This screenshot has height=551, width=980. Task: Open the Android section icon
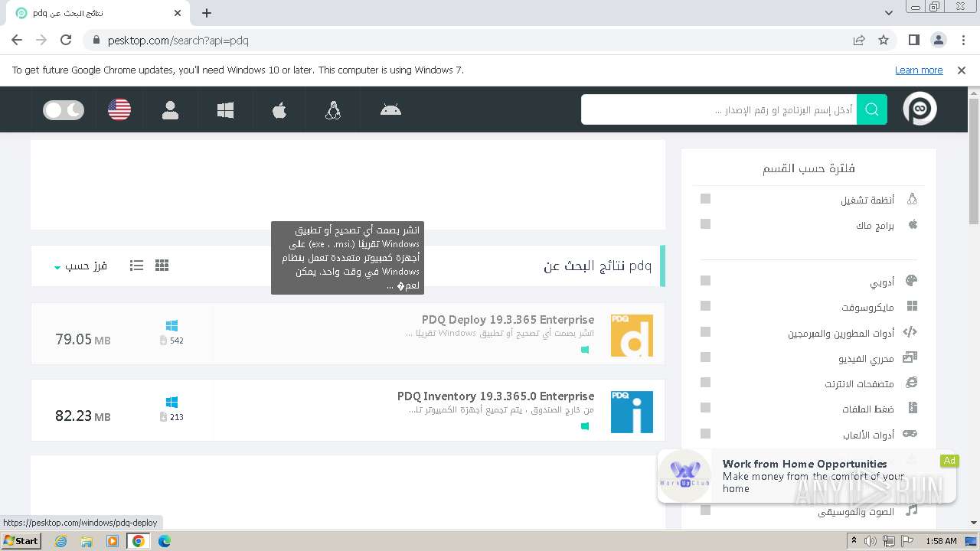point(390,109)
